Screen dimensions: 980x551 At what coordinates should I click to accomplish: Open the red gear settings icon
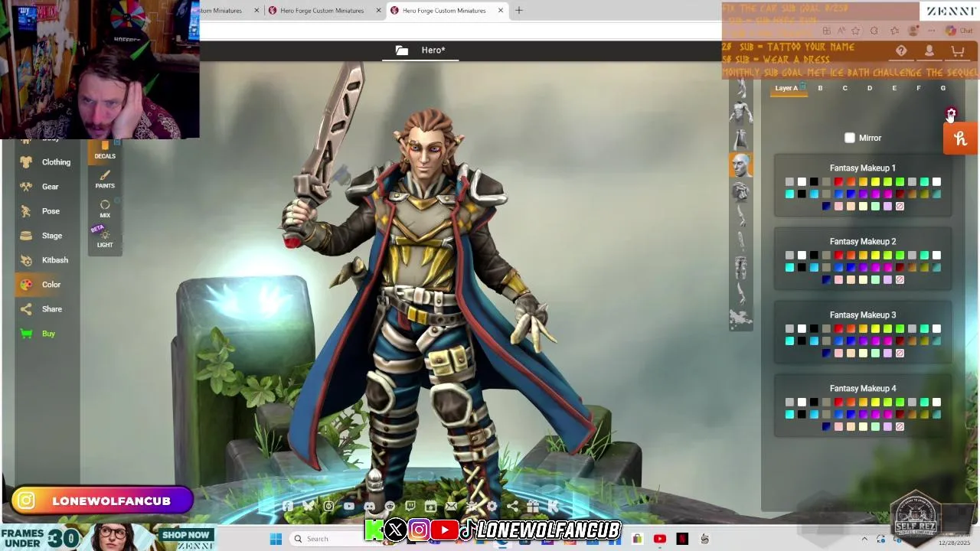coord(950,114)
